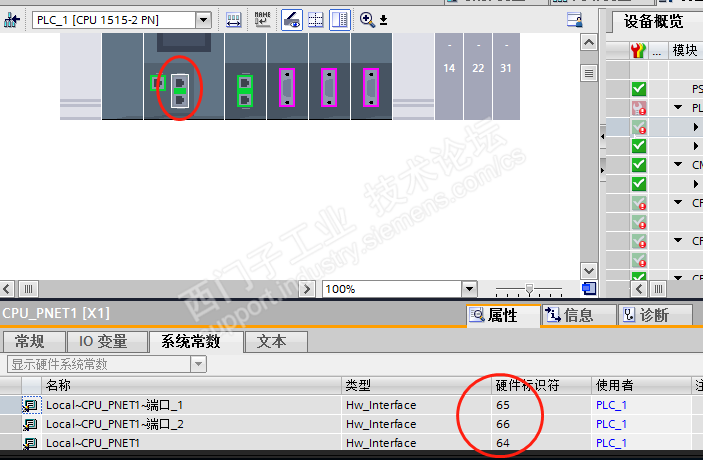Open the 文本 tab
Viewport: 703px width, 460px height.
(x=276, y=342)
